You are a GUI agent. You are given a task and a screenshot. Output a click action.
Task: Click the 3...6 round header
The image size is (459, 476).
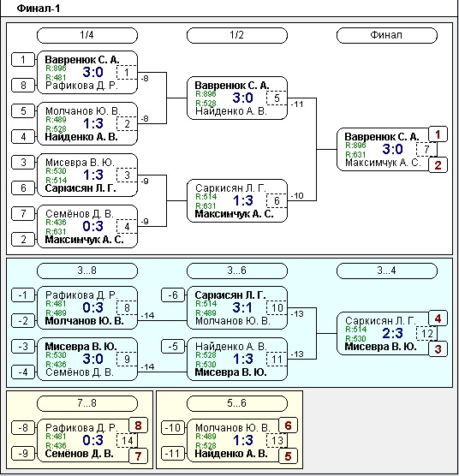coord(237,271)
